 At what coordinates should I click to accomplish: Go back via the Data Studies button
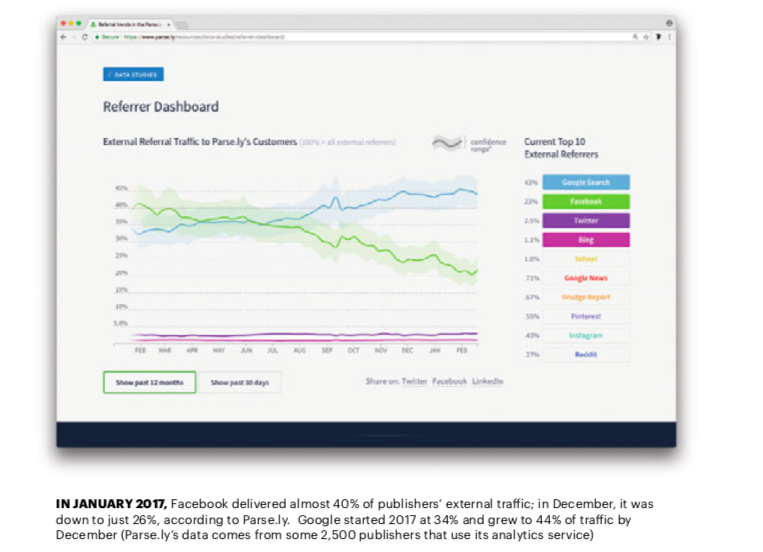(x=133, y=74)
